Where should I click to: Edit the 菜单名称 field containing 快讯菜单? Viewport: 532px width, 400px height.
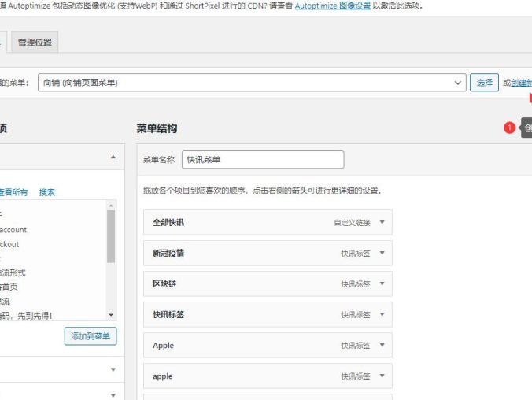click(x=263, y=160)
